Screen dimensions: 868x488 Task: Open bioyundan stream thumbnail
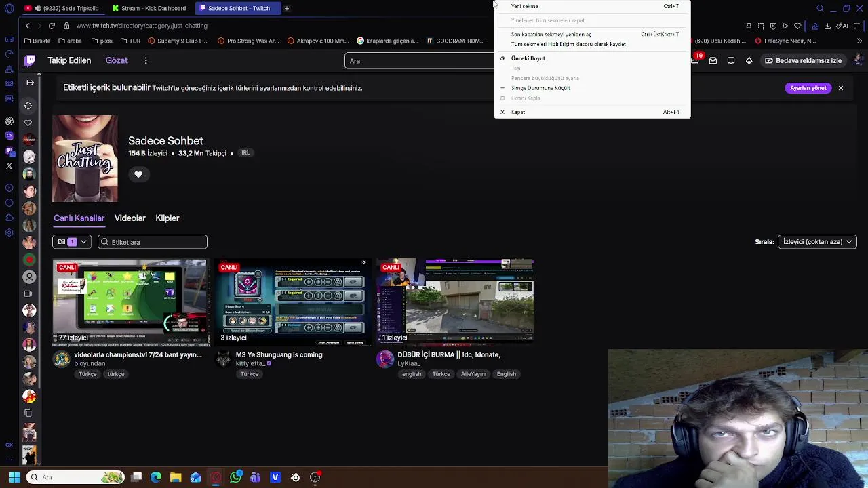pos(130,302)
